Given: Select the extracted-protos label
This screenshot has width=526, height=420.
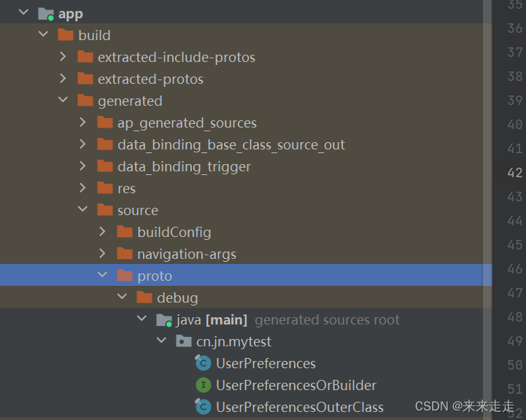Looking at the screenshot, I should [x=150, y=79].
